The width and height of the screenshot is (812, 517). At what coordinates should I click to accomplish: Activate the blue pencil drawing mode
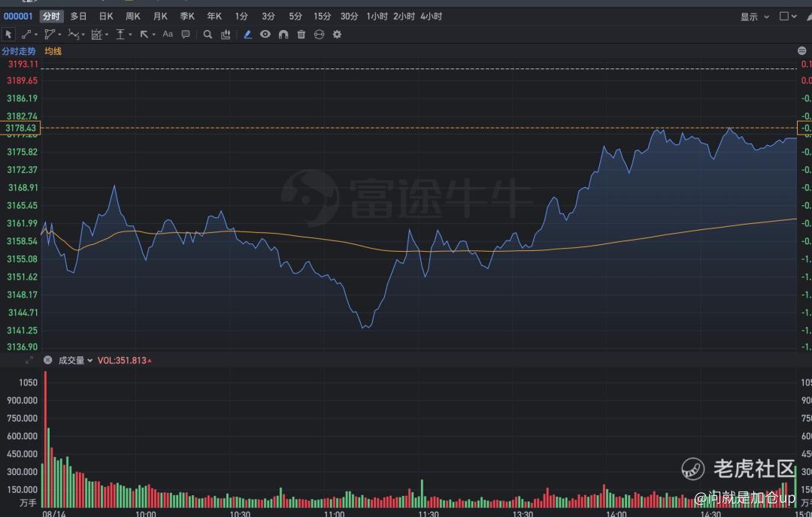click(247, 35)
